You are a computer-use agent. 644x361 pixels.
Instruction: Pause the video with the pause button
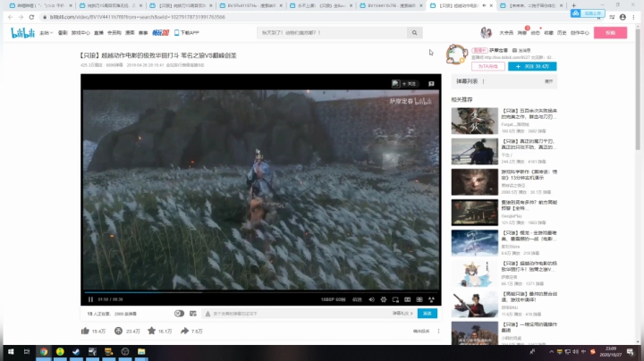pyautogui.click(x=90, y=299)
